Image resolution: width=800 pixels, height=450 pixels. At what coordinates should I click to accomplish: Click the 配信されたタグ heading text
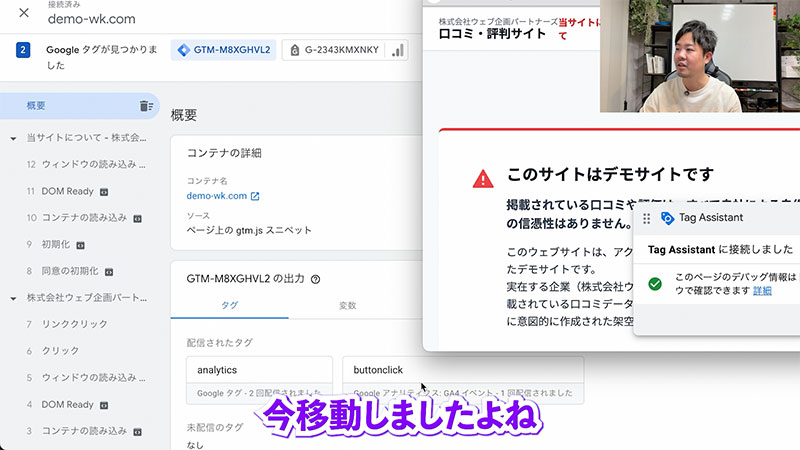click(x=219, y=343)
